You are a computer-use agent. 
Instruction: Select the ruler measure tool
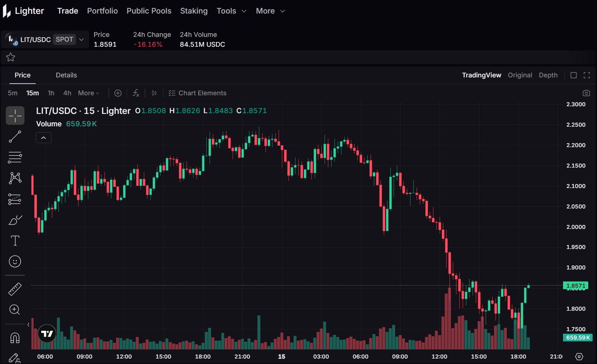point(15,289)
